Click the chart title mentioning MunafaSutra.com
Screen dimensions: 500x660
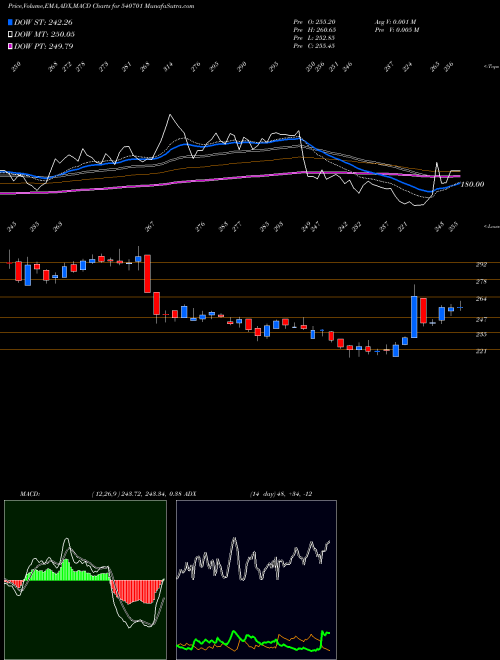coord(101,6)
